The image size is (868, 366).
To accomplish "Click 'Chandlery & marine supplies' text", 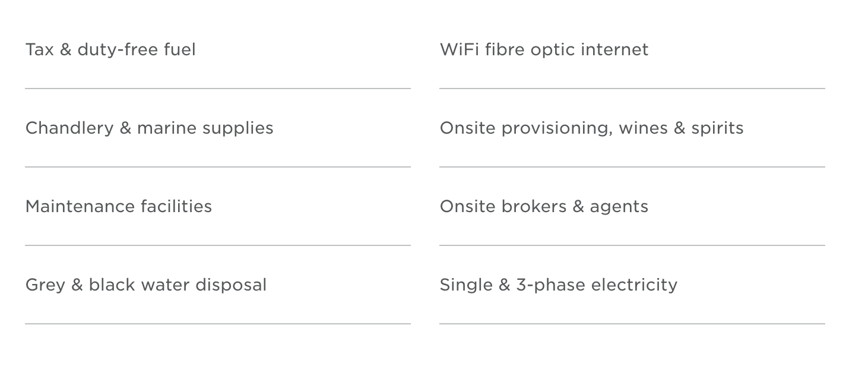I will 150,128.
